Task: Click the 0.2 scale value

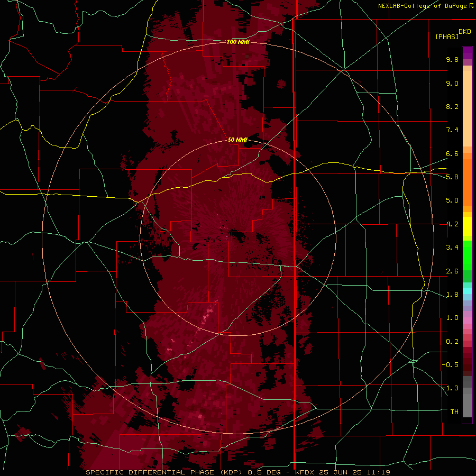Action: (452, 342)
